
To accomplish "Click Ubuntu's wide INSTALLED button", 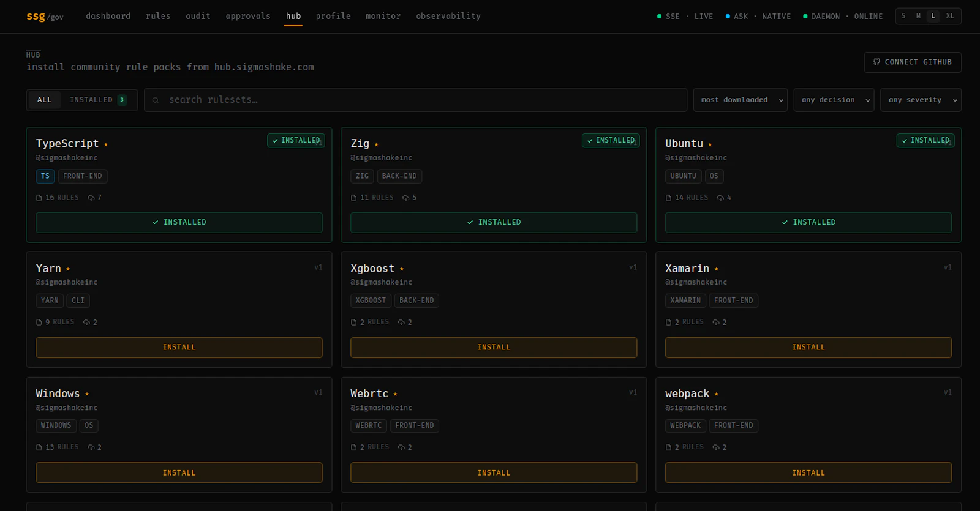I will [809, 223].
